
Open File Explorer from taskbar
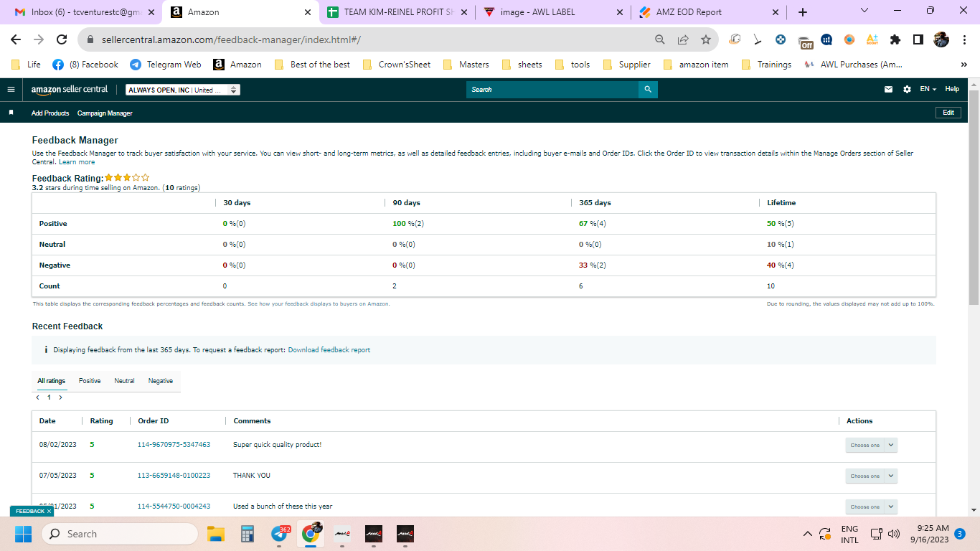(216, 534)
